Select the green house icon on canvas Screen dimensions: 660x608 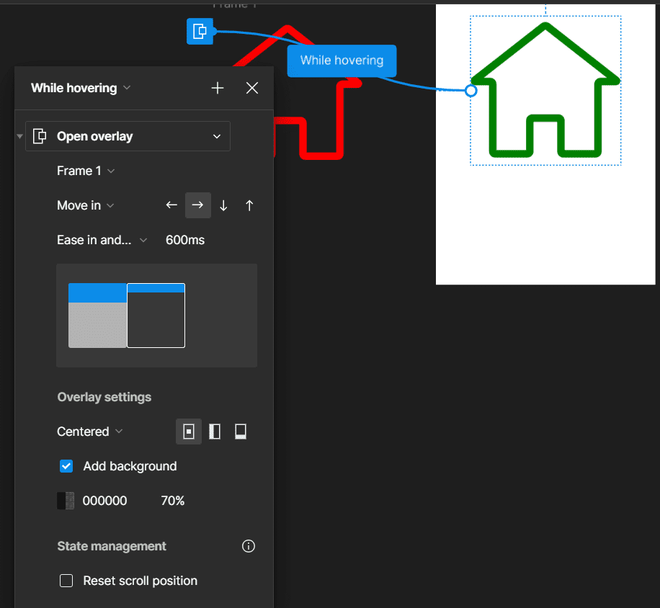point(546,90)
